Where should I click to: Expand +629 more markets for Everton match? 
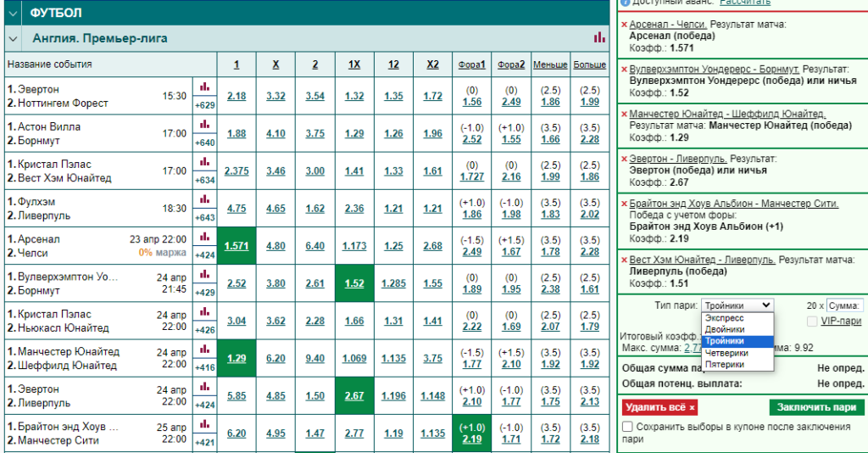tap(205, 105)
